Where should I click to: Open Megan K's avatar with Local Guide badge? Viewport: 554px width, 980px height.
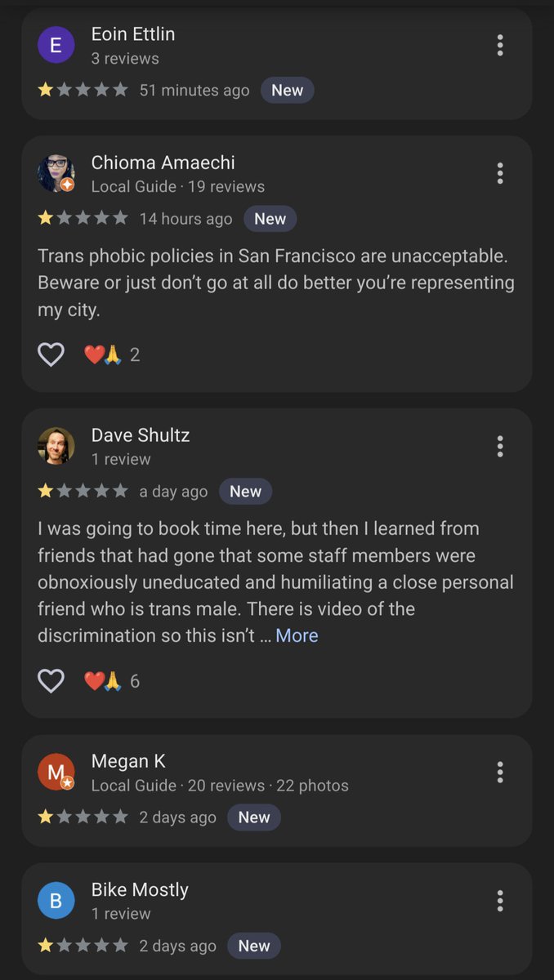(x=56, y=772)
